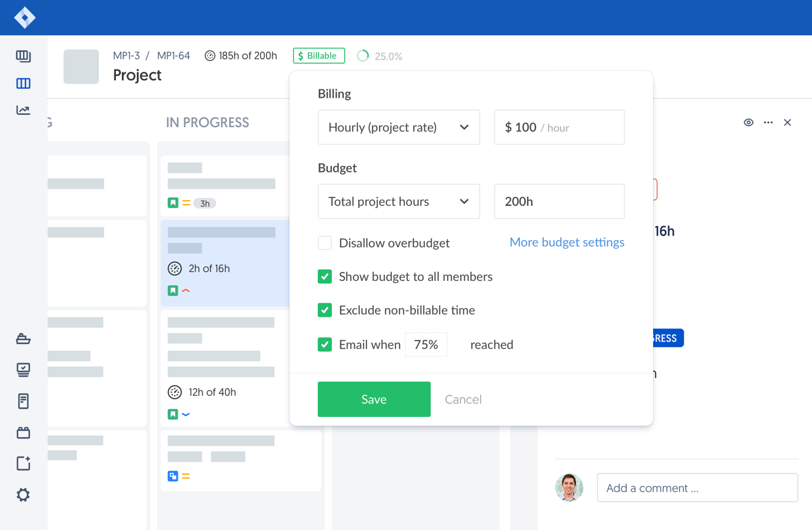Close the issue detail panel

(x=787, y=122)
